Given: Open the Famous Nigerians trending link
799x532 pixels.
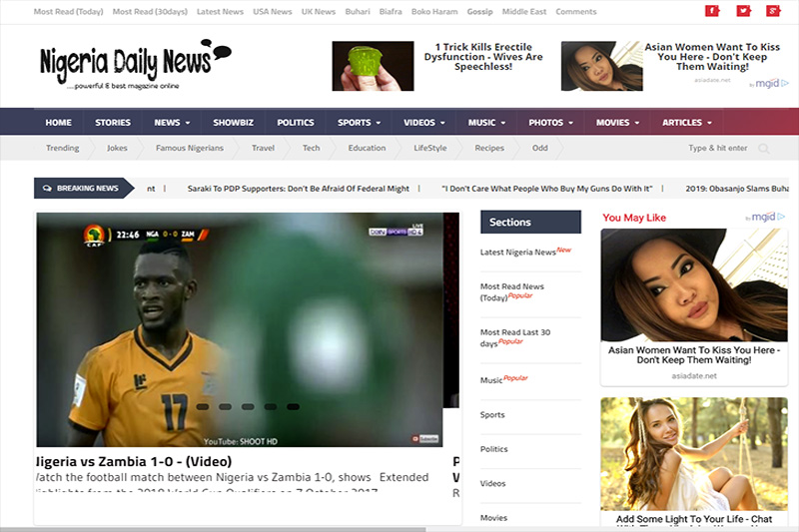Looking at the screenshot, I should (190, 148).
